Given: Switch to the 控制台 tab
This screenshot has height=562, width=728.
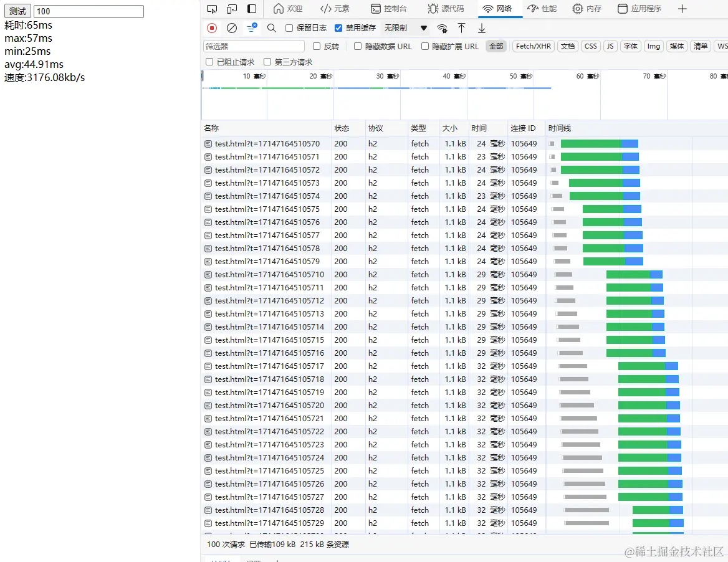Looking at the screenshot, I should click(x=388, y=9).
